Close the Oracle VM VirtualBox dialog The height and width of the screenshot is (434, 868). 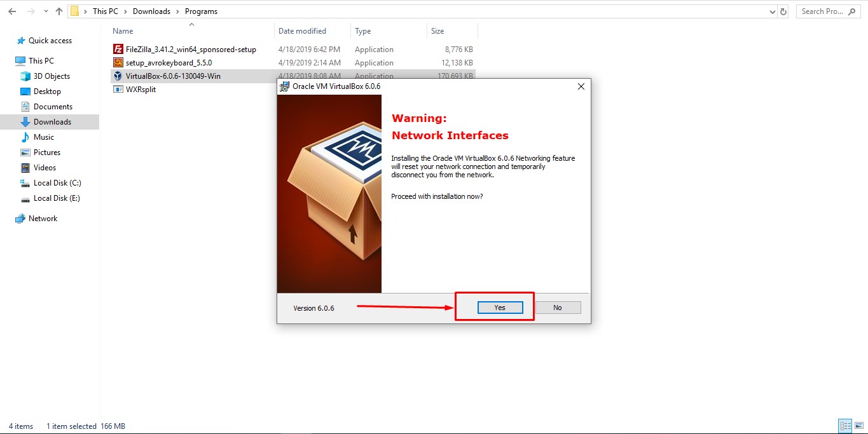click(x=581, y=86)
